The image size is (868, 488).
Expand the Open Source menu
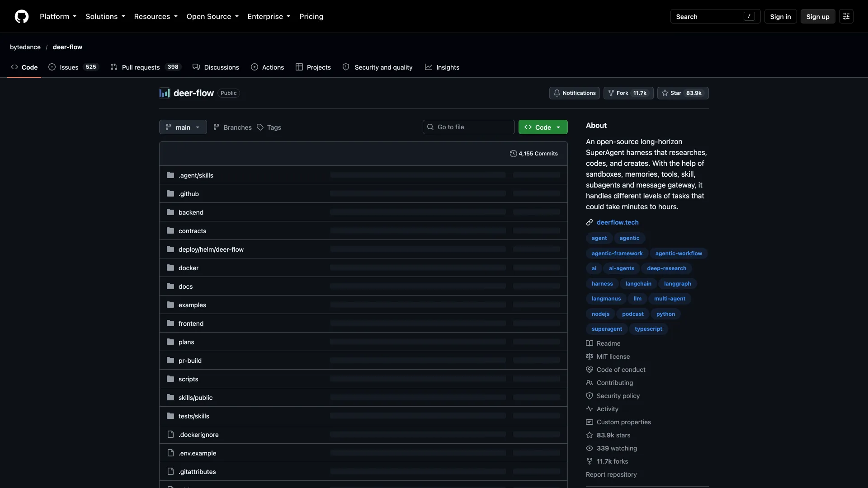[x=212, y=16]
